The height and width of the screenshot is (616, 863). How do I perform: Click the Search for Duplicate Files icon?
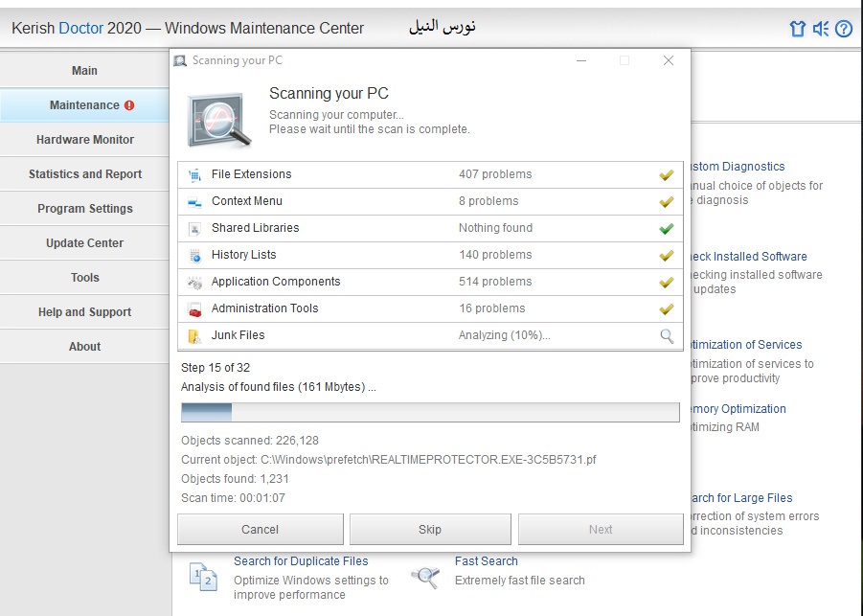tap(204, 576)
